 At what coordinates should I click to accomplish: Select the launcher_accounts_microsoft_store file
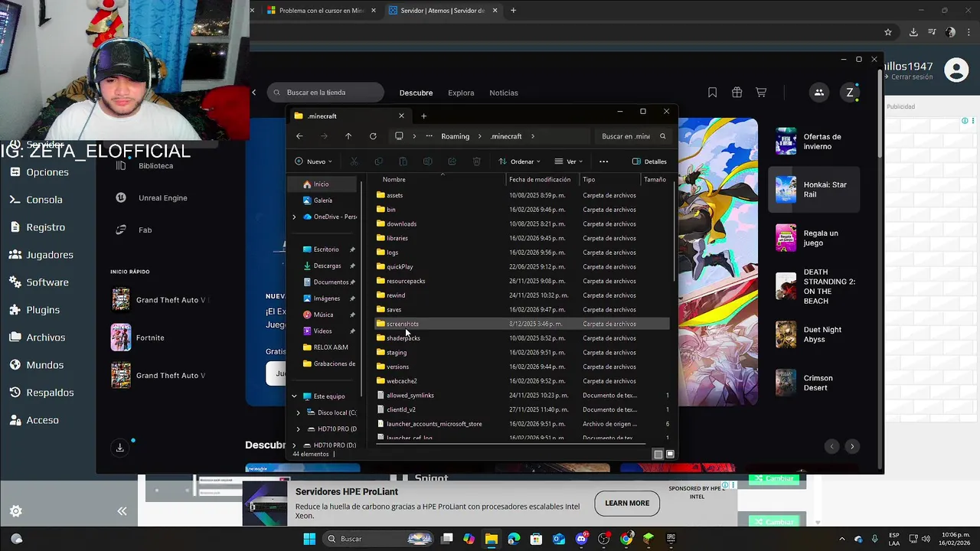[523, 424]
